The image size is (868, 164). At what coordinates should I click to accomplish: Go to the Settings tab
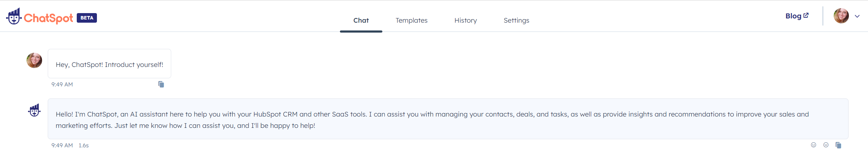pyautogui.click(x=516, y=21)
